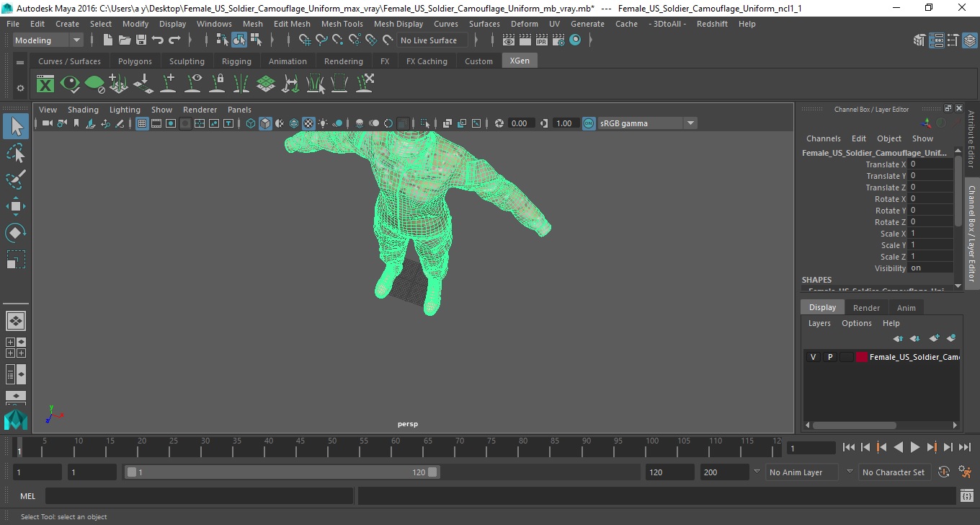Save the current scene
Viewport: 980px width, 525px height.
click(x=141, y=40)
